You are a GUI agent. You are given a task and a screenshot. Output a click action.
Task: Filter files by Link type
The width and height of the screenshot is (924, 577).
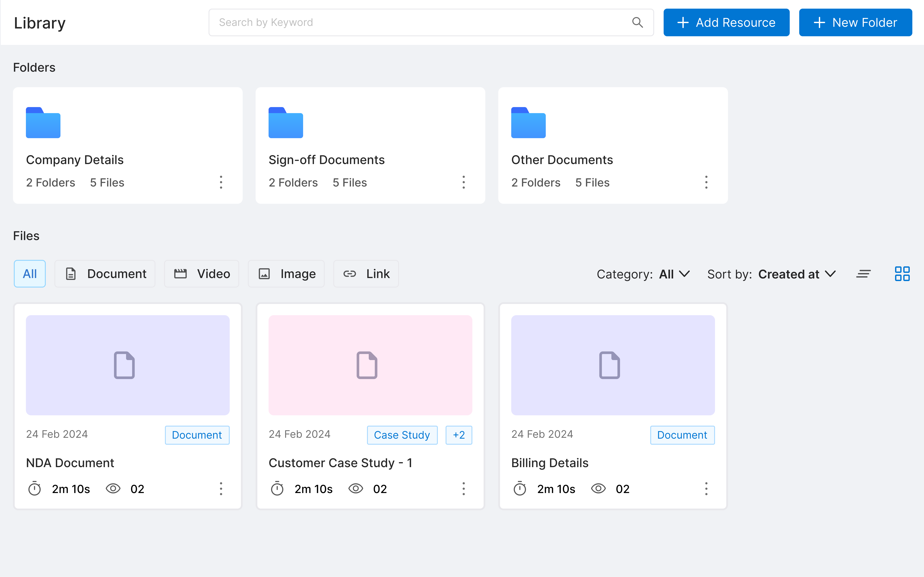[x=366, y=274]
